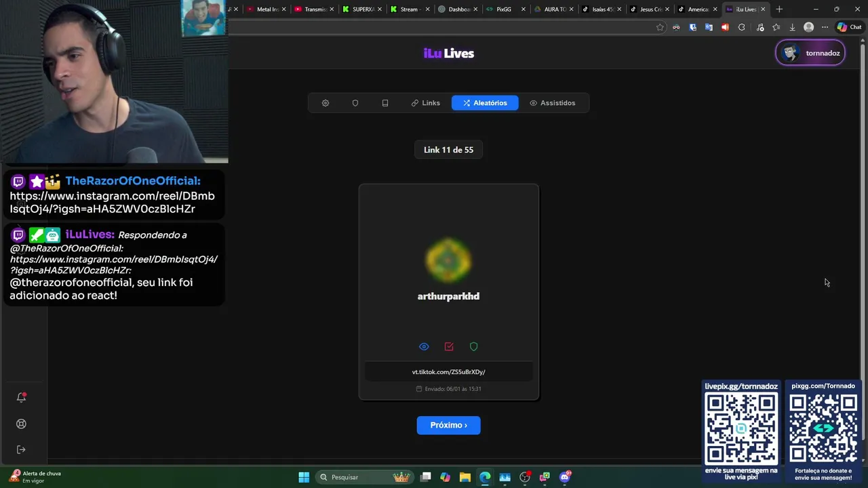
Task: Click the logout icon in the left sidebar
Action: coord(21,449)
